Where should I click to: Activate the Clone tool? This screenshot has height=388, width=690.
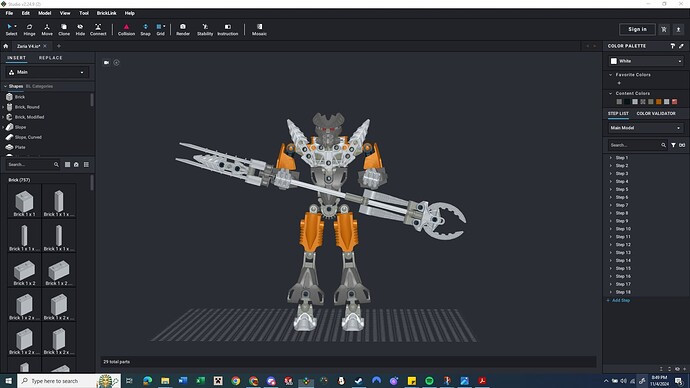[64, 29]
